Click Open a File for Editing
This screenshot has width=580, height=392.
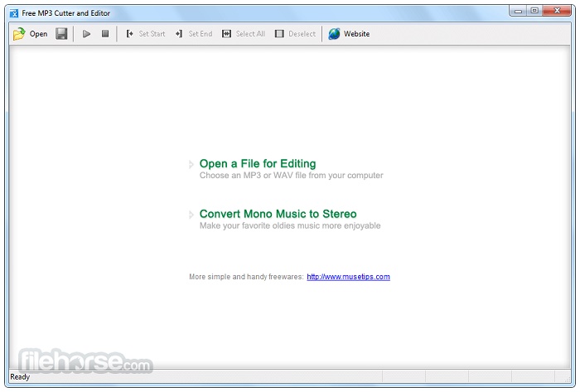(258, 163)
